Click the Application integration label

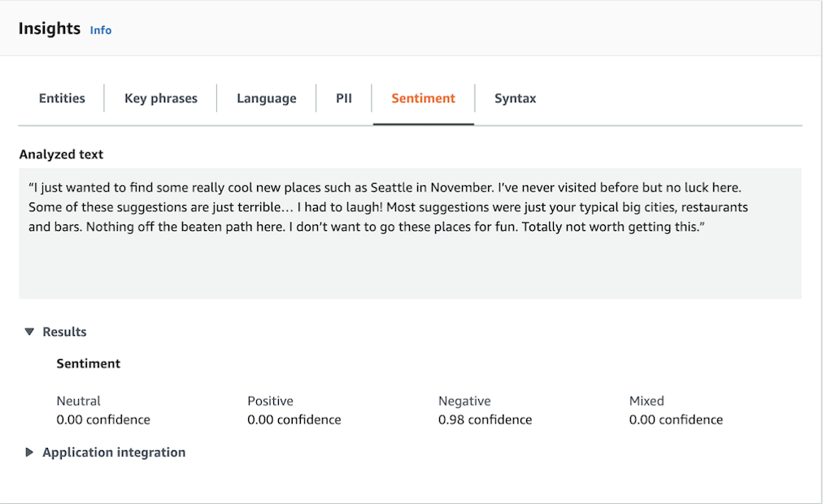pos(114,452)
